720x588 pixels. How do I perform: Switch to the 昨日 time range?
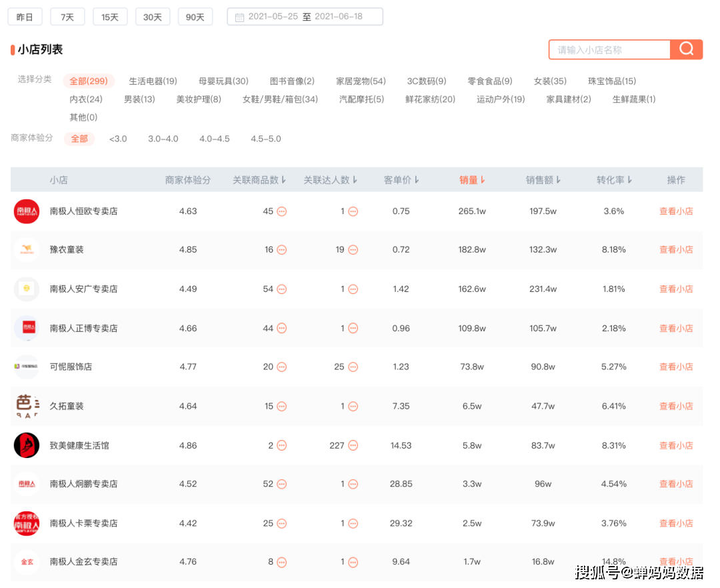coord(25,17)
